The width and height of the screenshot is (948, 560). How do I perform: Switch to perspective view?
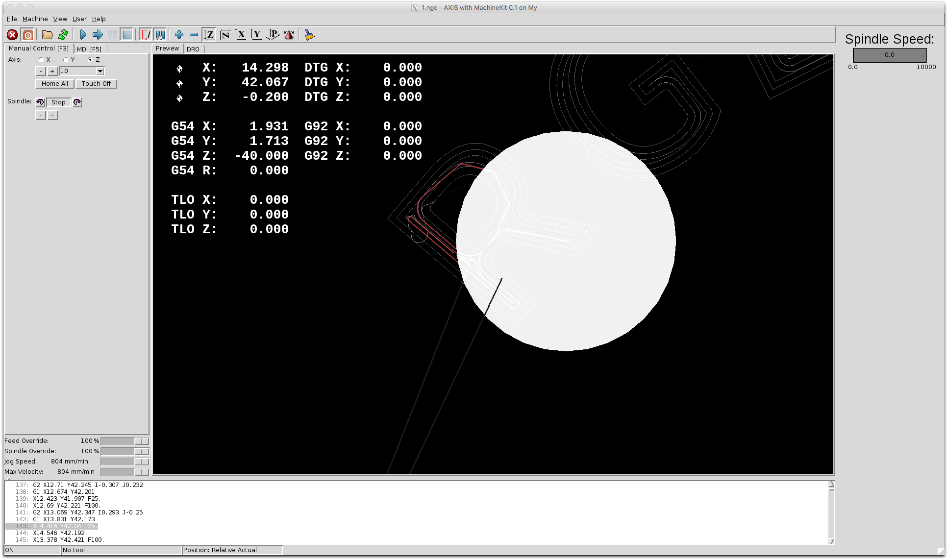click(x=273, y=35)
